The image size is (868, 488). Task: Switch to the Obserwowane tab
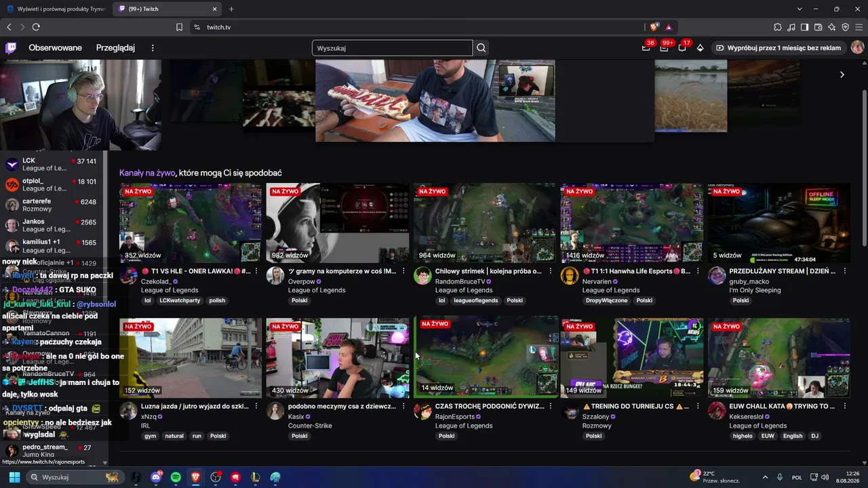pos(55,48)
